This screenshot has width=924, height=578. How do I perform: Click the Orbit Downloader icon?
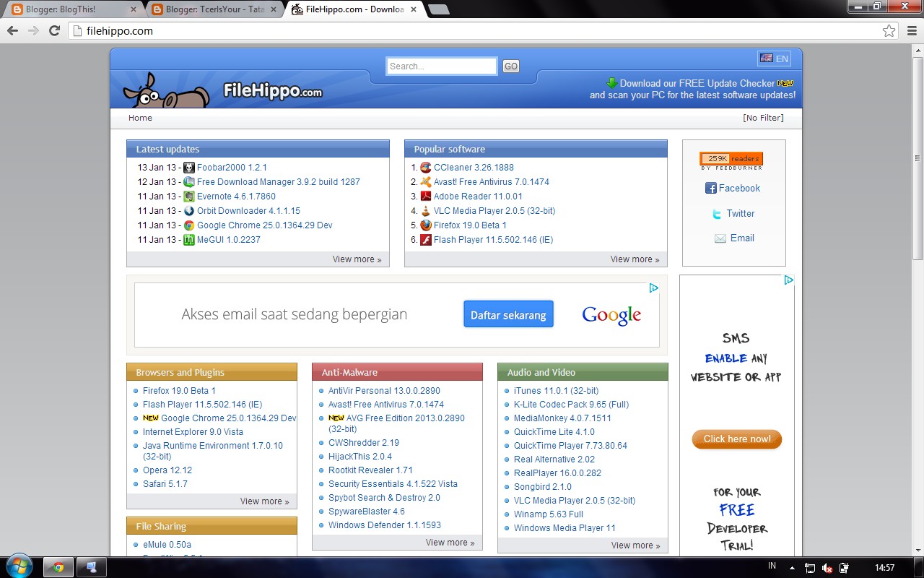point(189,211)
